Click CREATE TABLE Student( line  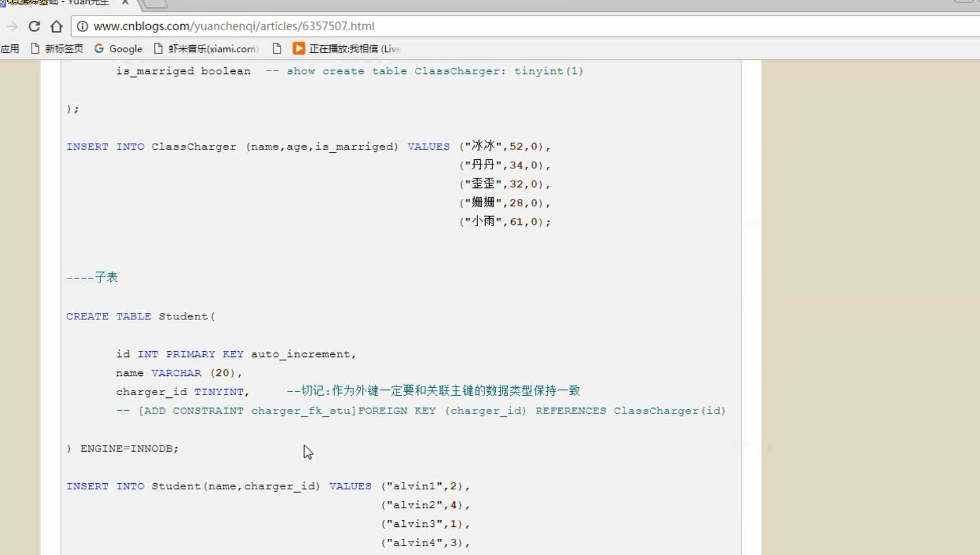(x=141, y=317)
